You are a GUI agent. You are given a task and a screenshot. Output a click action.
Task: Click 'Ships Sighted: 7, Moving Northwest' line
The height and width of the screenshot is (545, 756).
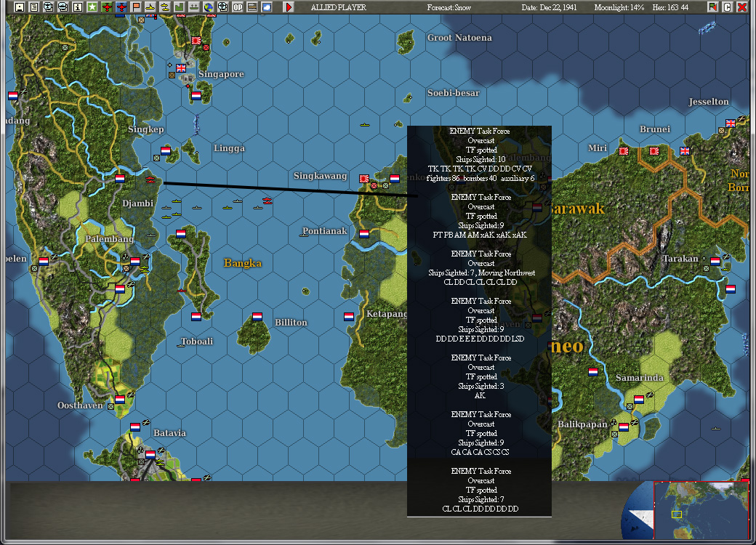[x=482, y=272]
